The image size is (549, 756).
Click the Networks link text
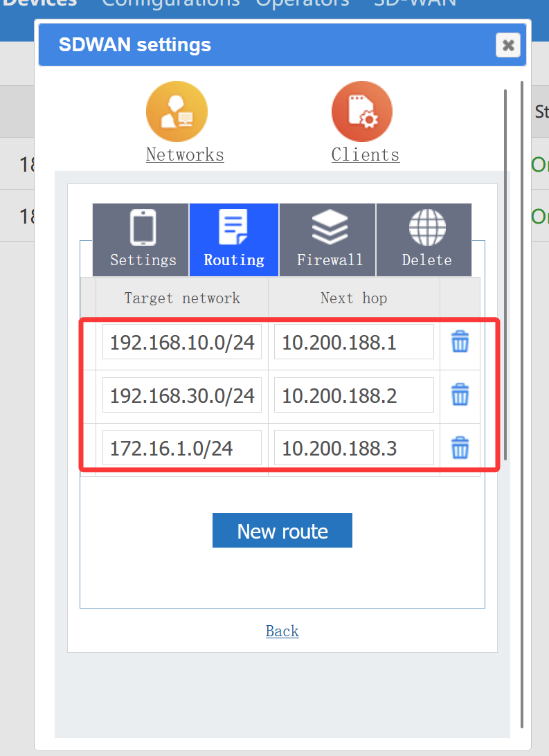click(185, 155)
